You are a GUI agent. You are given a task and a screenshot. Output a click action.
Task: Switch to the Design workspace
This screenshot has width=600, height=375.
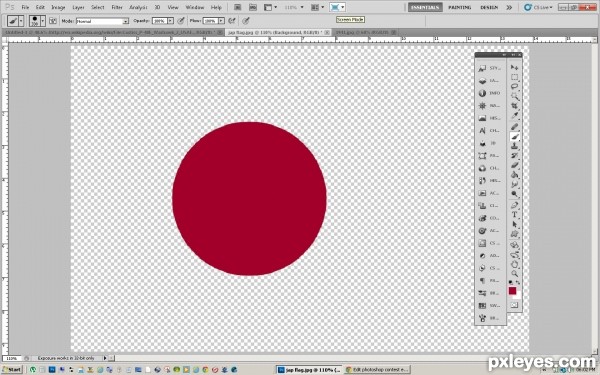coord(489,7)
